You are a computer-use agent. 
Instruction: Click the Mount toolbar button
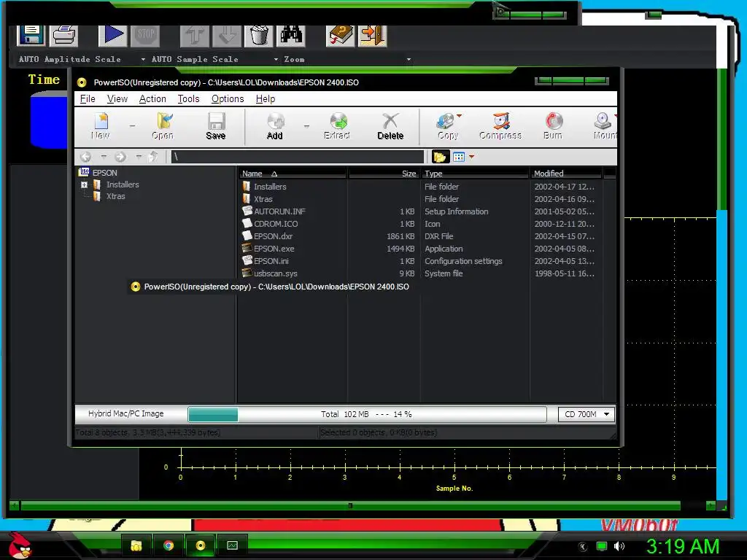pos(605,126)
